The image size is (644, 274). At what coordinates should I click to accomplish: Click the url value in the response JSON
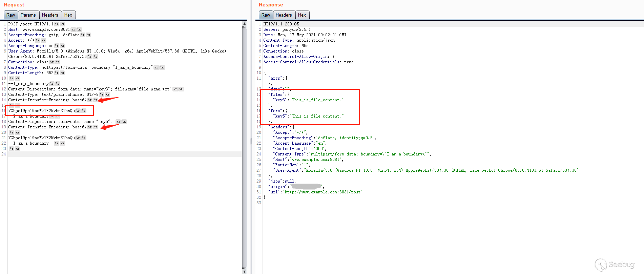point(323,192)
